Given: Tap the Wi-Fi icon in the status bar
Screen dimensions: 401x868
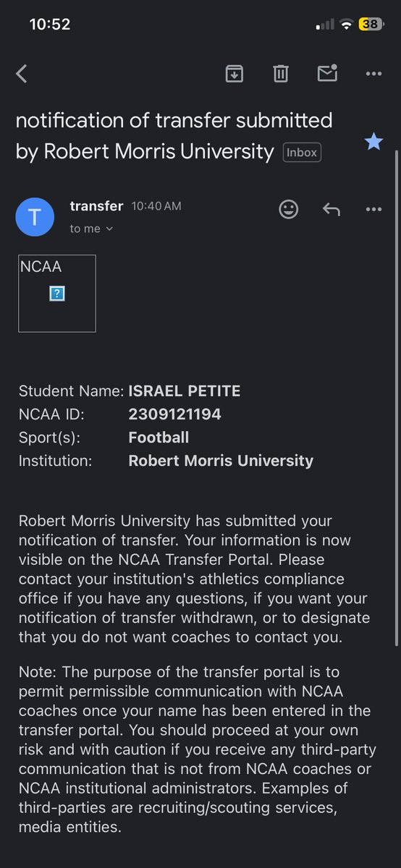Looking at the screenshot, I should (347, 25).
